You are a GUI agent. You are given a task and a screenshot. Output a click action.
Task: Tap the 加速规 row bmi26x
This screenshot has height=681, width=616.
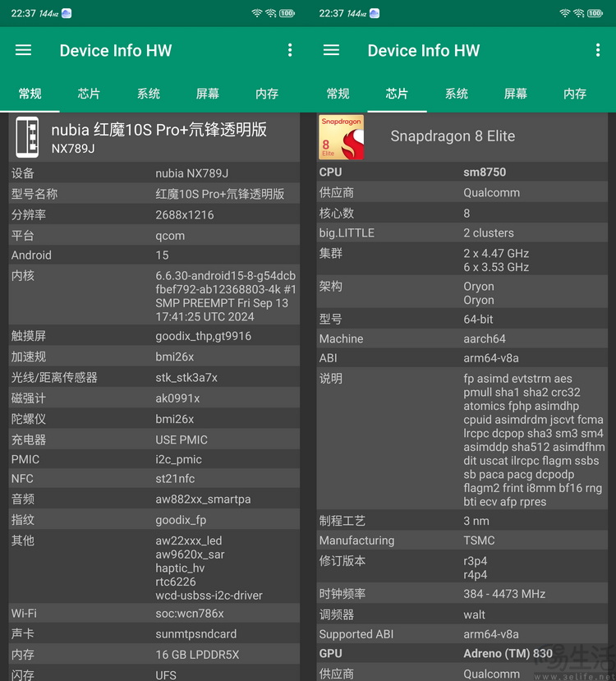[154, 357]
